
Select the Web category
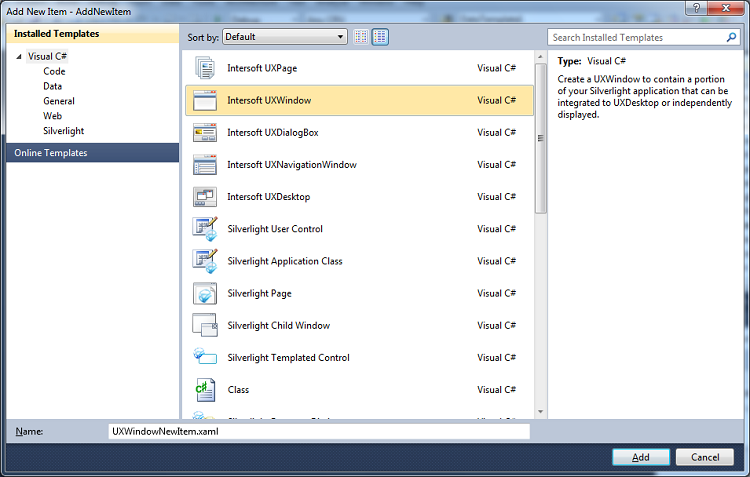[53, 116]
